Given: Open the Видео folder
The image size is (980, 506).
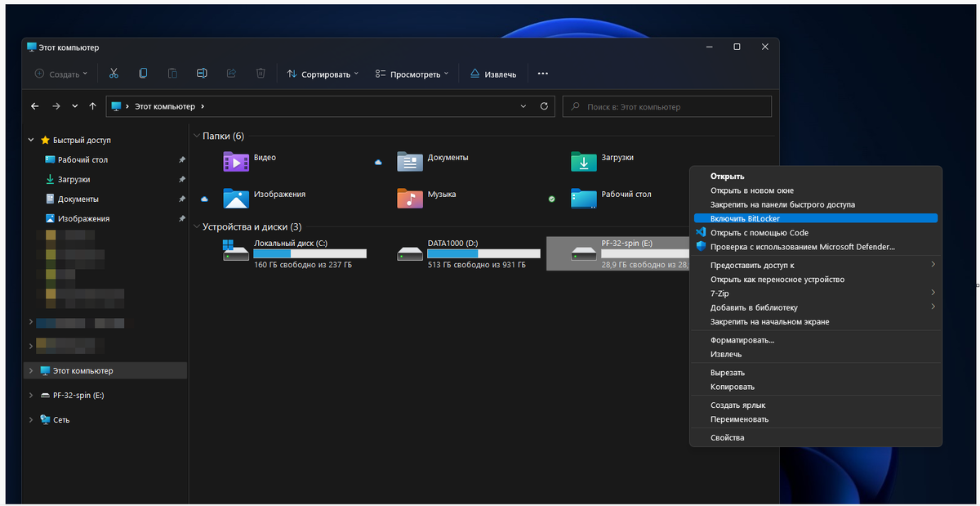Looking at the screenshot, I should (250, 160).
